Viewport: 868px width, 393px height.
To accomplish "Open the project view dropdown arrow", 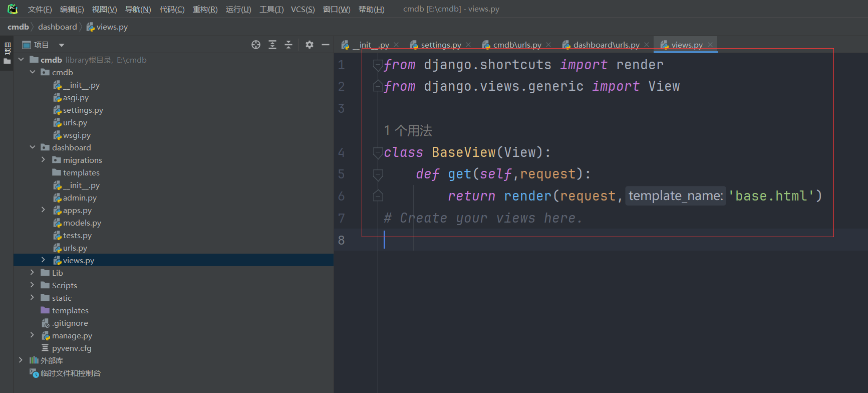I will [x=62, y=45].
